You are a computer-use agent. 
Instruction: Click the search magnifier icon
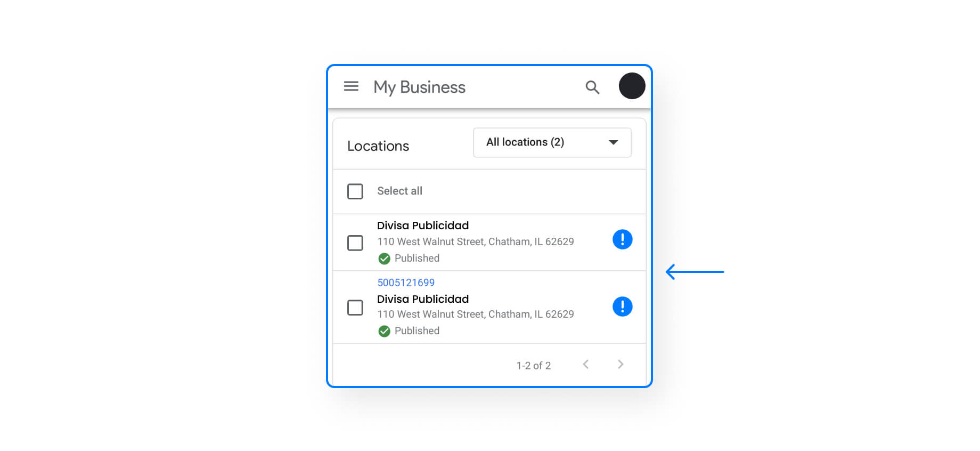coord(592,87)
